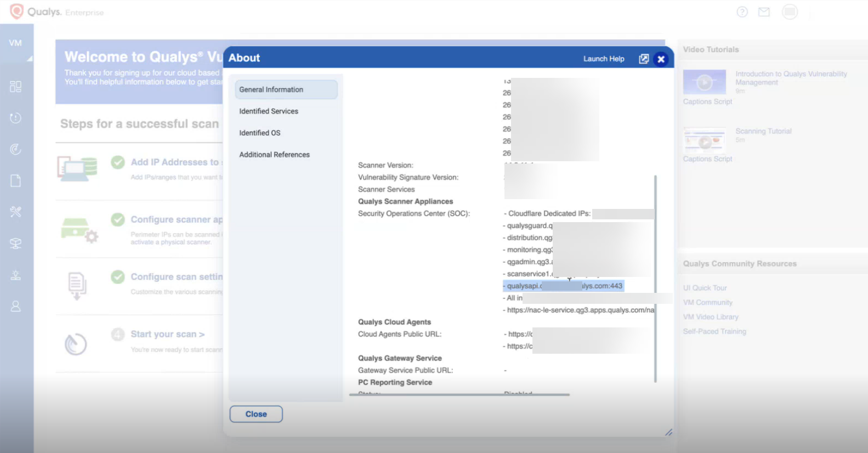
Task: Open Configure scanner appliance step link
Action: pos(177,219)
